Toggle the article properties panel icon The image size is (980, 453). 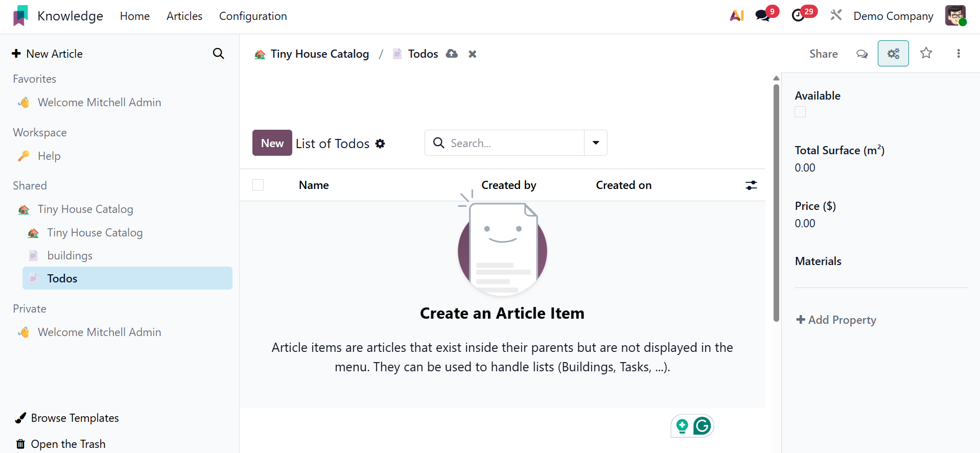click(893, 54)
